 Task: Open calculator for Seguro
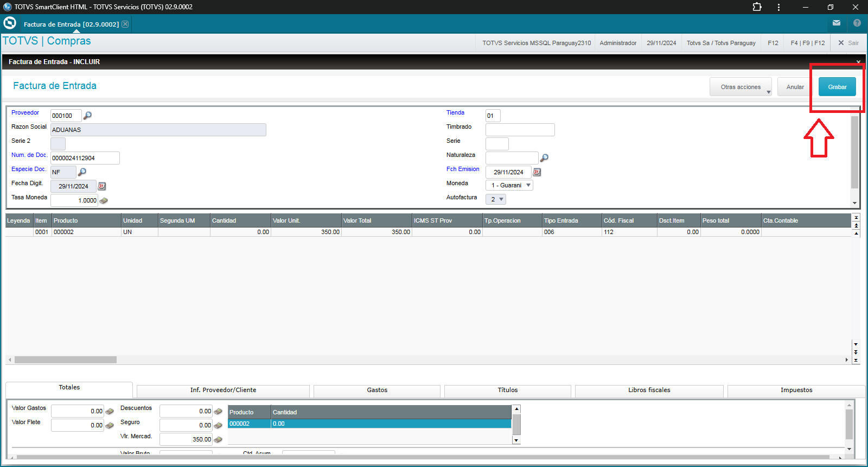pos(218,425)
